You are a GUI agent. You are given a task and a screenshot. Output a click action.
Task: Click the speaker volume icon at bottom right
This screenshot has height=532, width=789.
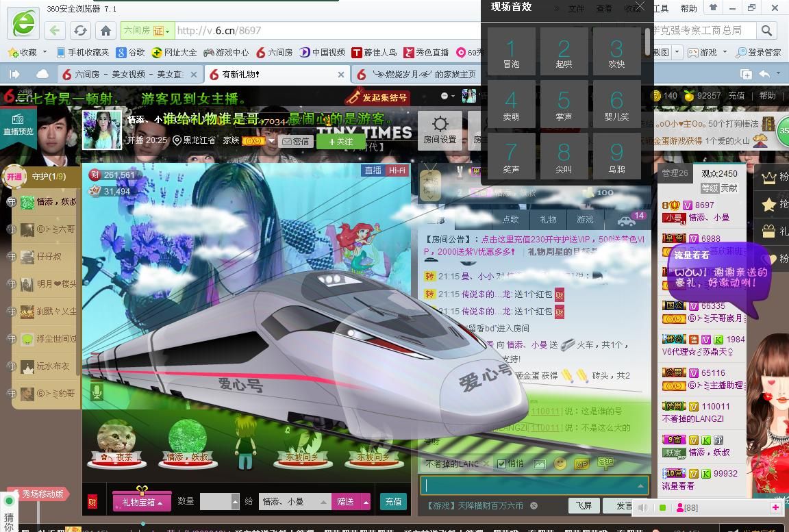tap(642, 507)
